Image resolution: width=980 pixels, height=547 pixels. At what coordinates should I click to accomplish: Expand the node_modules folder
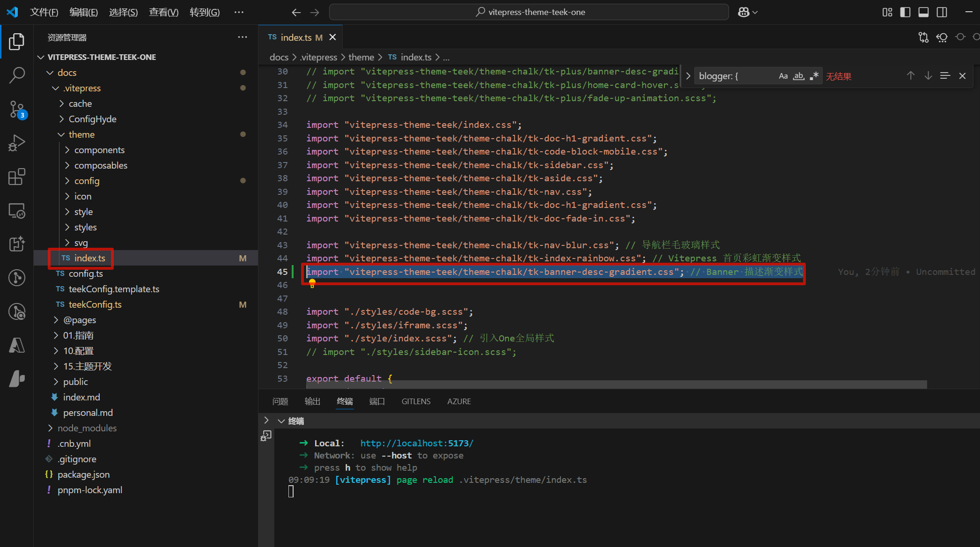click(87, 428)
